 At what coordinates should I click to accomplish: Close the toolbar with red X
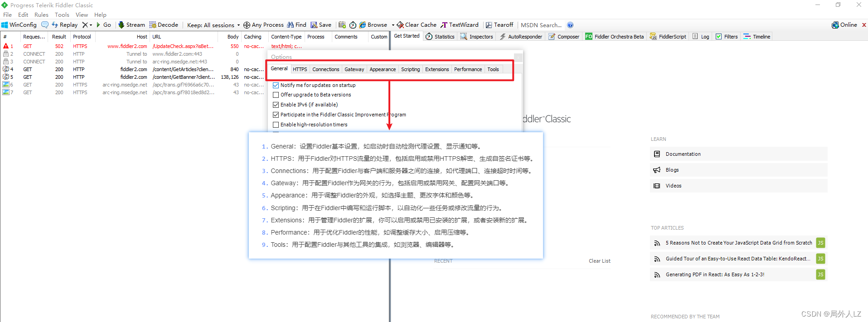click(864, 25)
